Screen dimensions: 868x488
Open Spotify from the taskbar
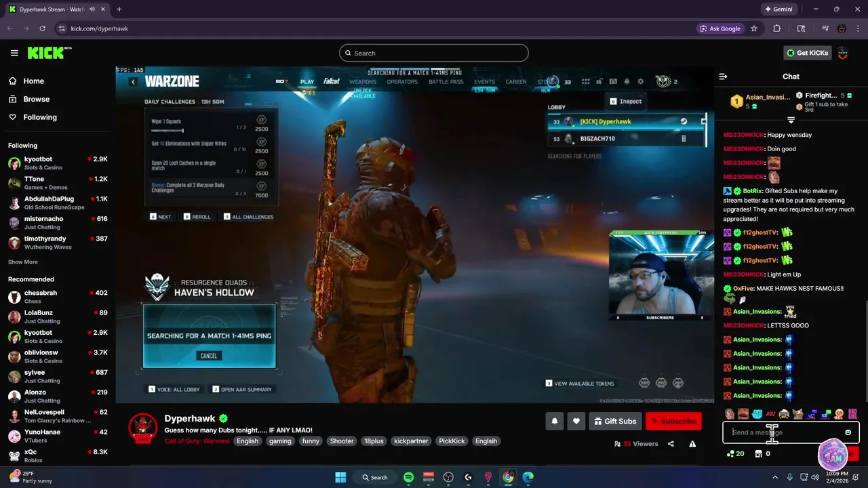[408, 477]
